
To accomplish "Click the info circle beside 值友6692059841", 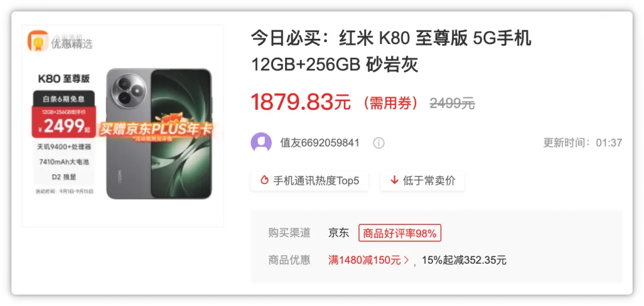I will click(x=378, y=143).
